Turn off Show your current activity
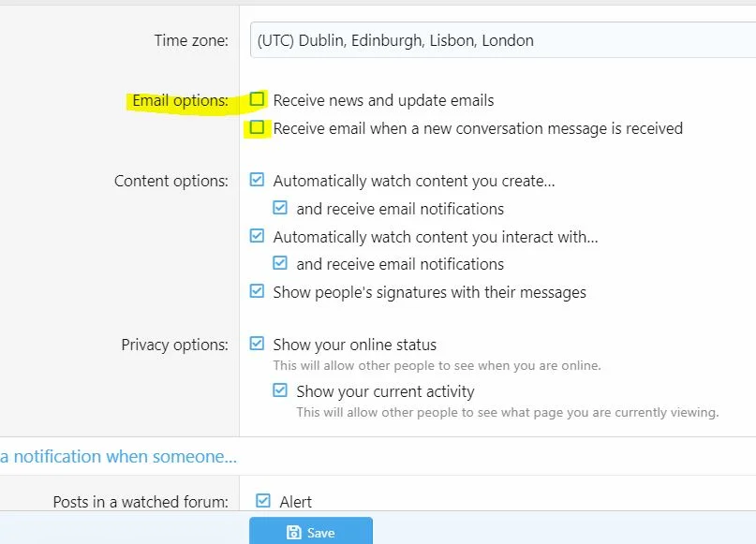 tap(280, 390)
